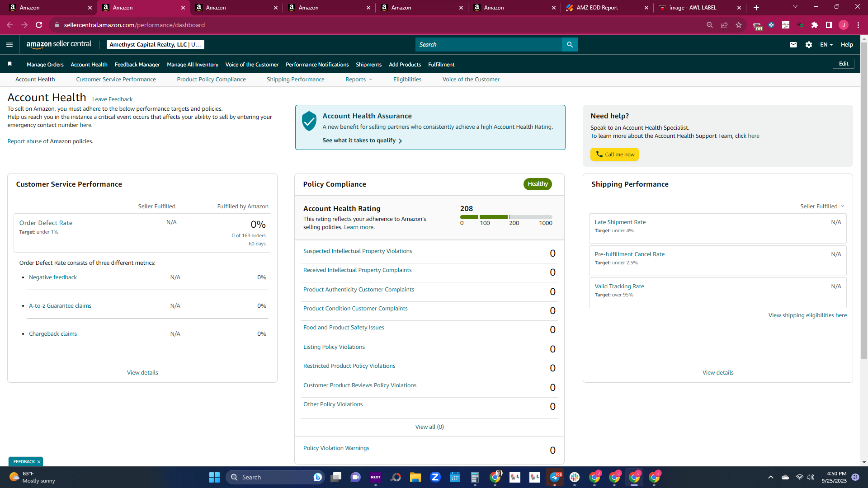Image resolution: width=868 pixels, height=488 pixels.
Task: Open the Help link in header
Action: click(x=847, y=45)
